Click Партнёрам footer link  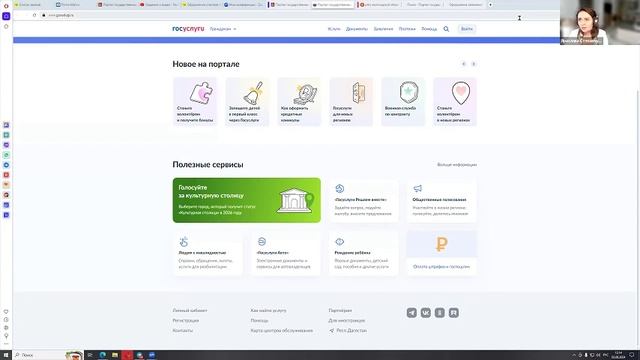pyautogui.click(x=340, y=311)
